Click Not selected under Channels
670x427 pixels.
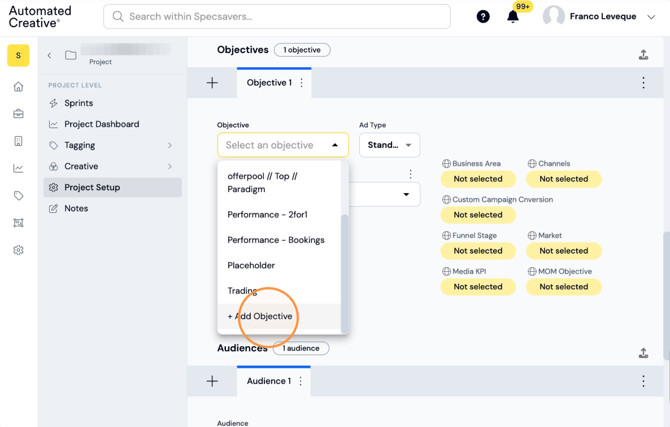(564, 179)
